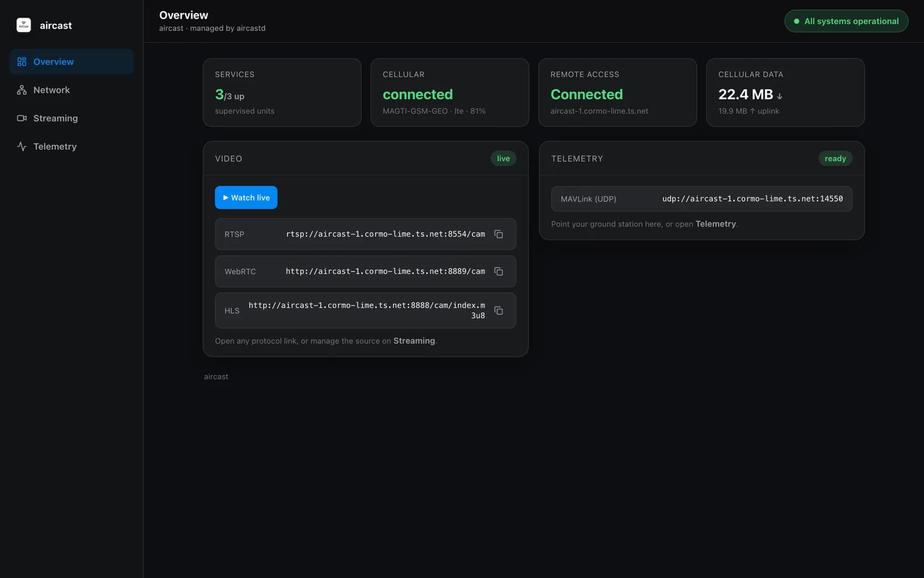Follow the Streaming link below protocol list
Screen dimensions: 924x578
coord(414,341)
